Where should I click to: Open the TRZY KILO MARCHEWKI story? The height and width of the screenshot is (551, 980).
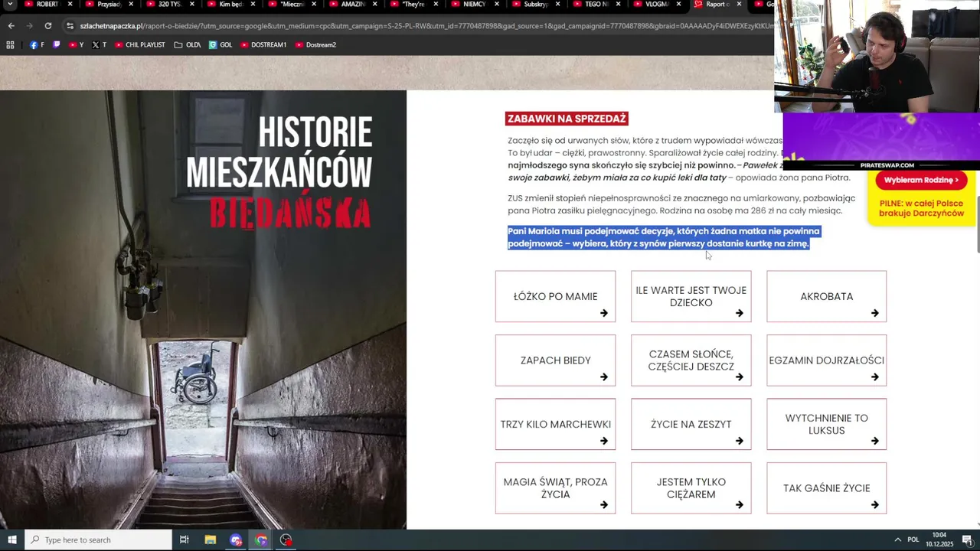pos(555,424)
